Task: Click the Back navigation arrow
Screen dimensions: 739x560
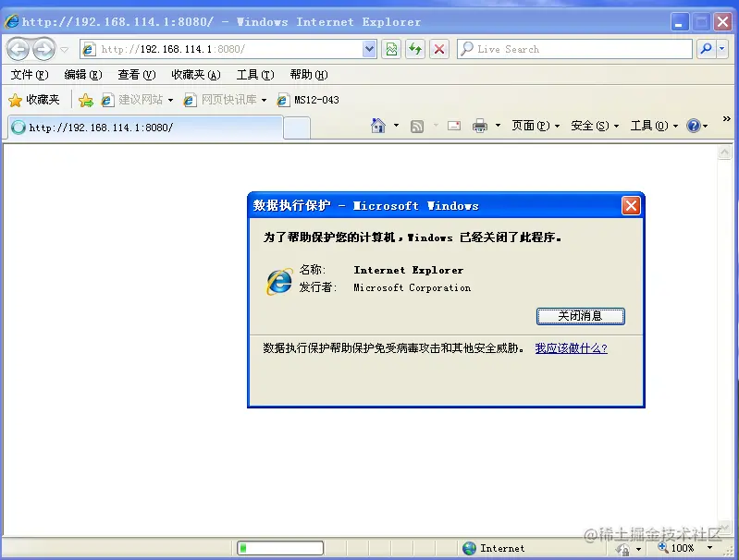Action: [x=18, y=49]
